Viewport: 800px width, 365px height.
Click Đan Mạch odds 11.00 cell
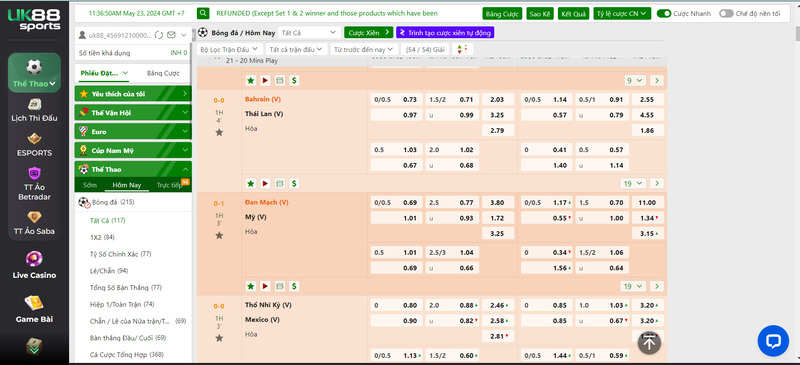coord(648,203)
